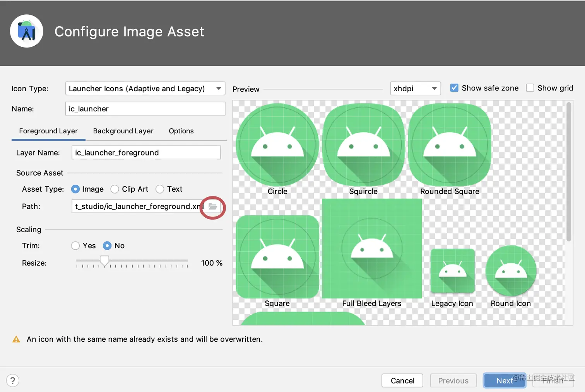Enable the Show grid checkbox
Image resolution: width=585 pixels, height=392 pixels.
[x=530, y=88]
